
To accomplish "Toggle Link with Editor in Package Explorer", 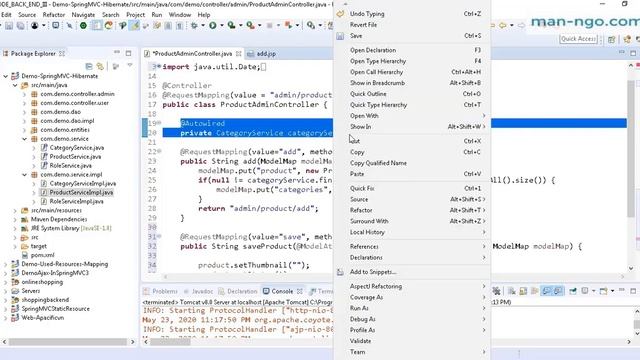I will click(x=100, y=66).
